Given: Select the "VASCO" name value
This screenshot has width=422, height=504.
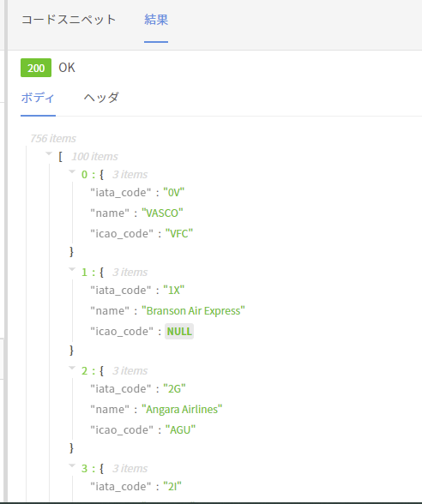Looking at the screenshot, I should pyautogui.click(x=162, y=213).
